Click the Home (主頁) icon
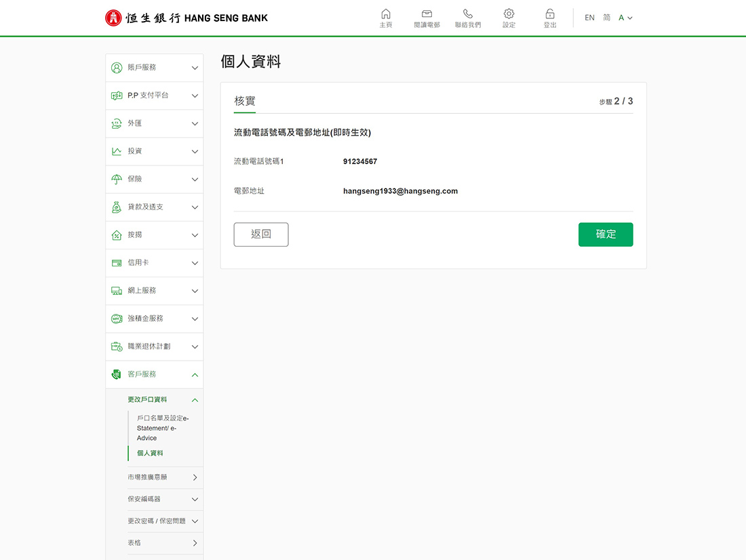 tap(385, 14)
